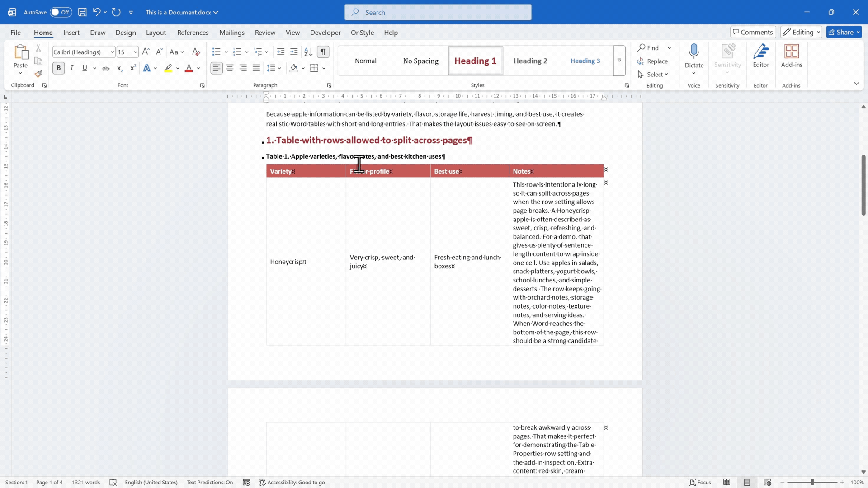
Task: Click the Paste clipboard icon
Action: [20, 52]
